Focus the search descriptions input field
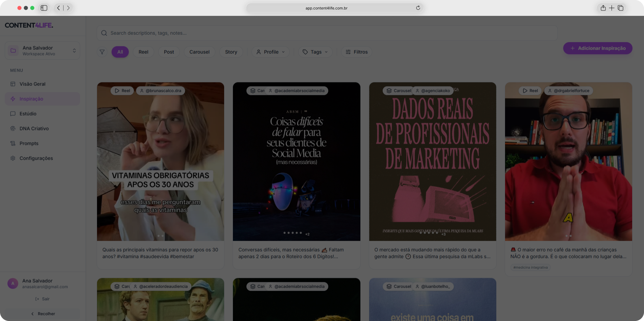 [327, 33]
